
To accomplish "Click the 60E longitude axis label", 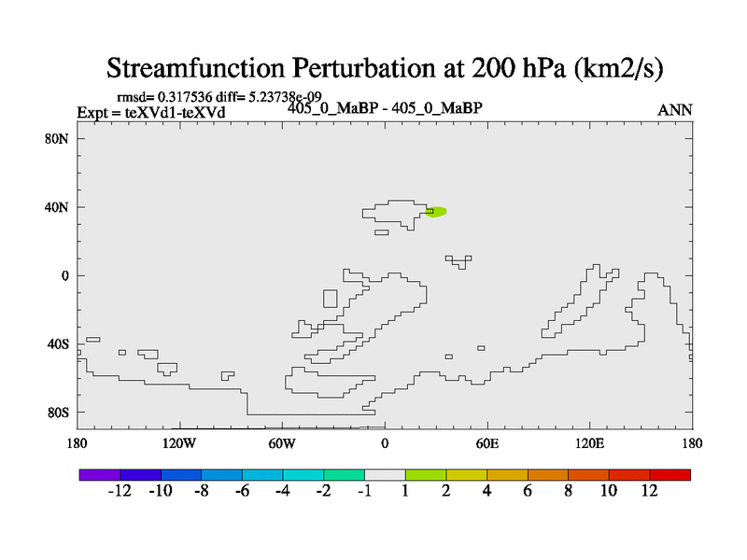I will (x=486, y=441).
